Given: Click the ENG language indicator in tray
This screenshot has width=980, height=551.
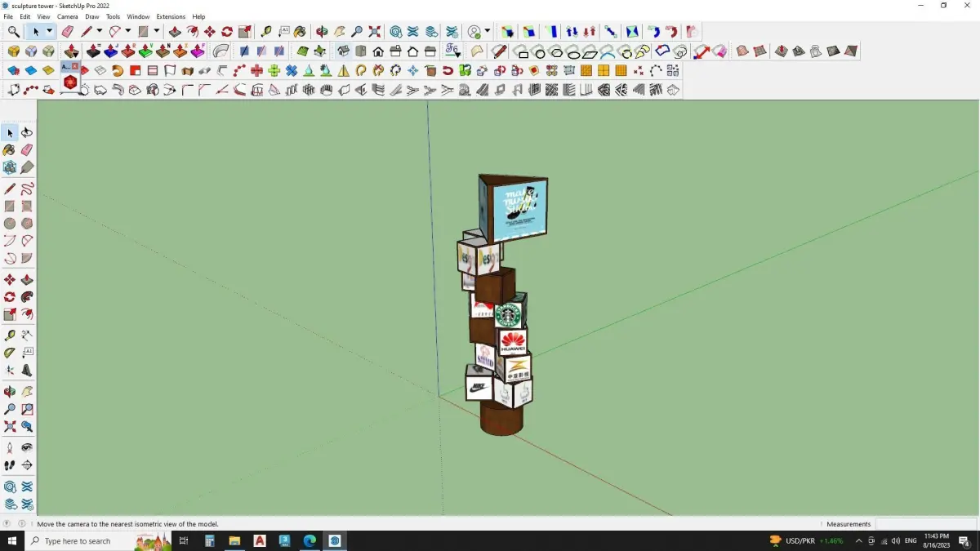Looking at the screenshot, I should tap(911, 540).
